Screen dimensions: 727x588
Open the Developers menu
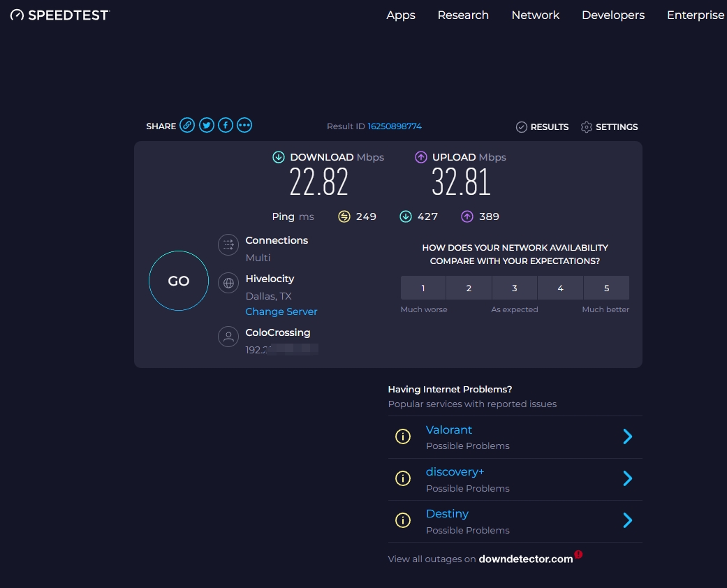coord(613,15)
